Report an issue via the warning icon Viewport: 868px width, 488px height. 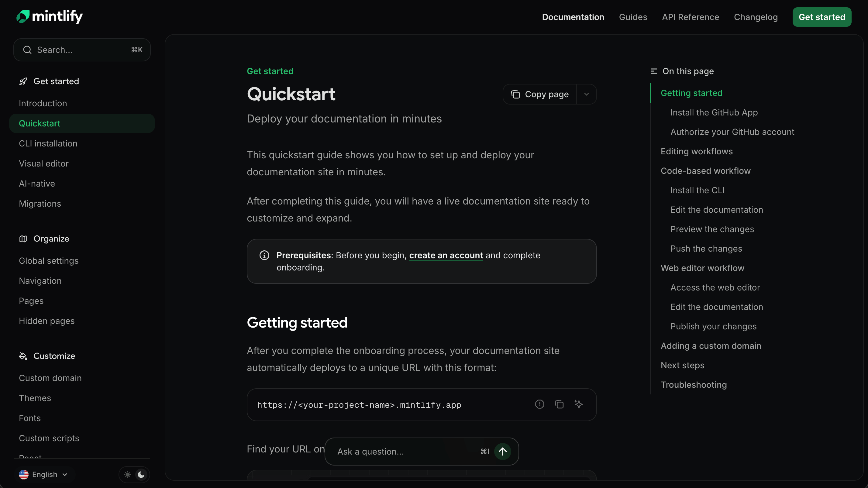[x=539, y=404]
